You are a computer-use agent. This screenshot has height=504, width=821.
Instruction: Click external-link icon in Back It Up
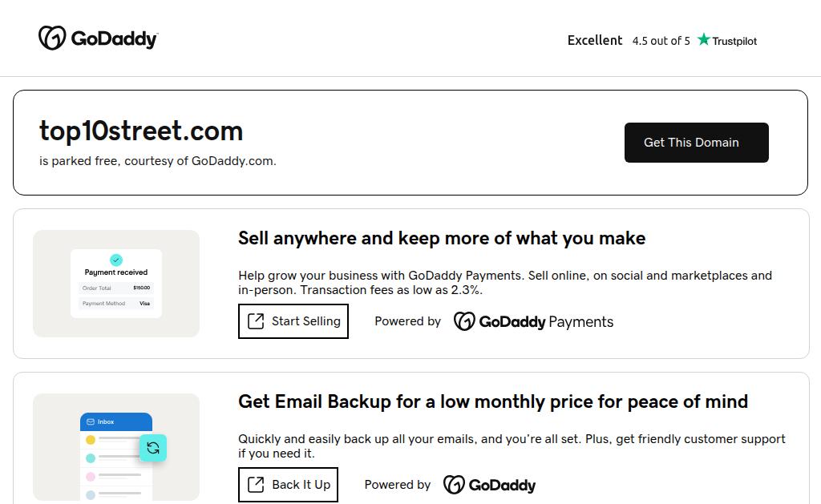click(256, 485)
